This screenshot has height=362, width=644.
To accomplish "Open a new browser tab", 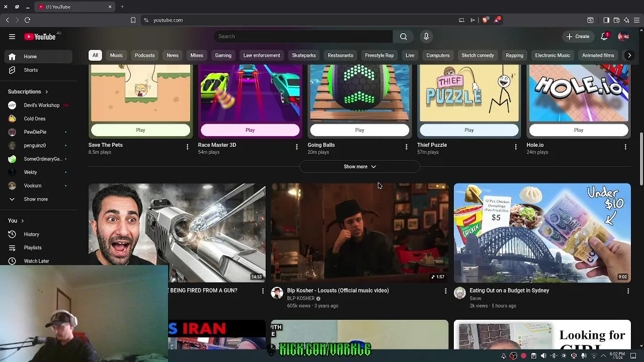I will coord(122,7).
